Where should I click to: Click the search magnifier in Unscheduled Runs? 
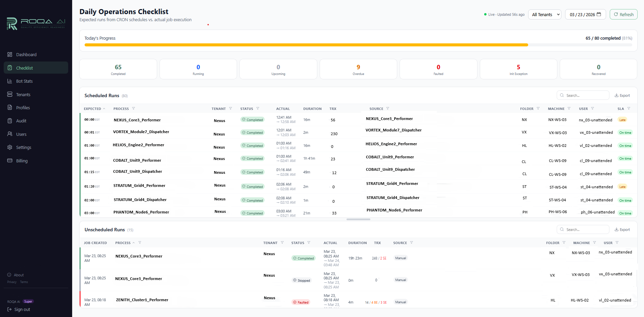(562, 229)
